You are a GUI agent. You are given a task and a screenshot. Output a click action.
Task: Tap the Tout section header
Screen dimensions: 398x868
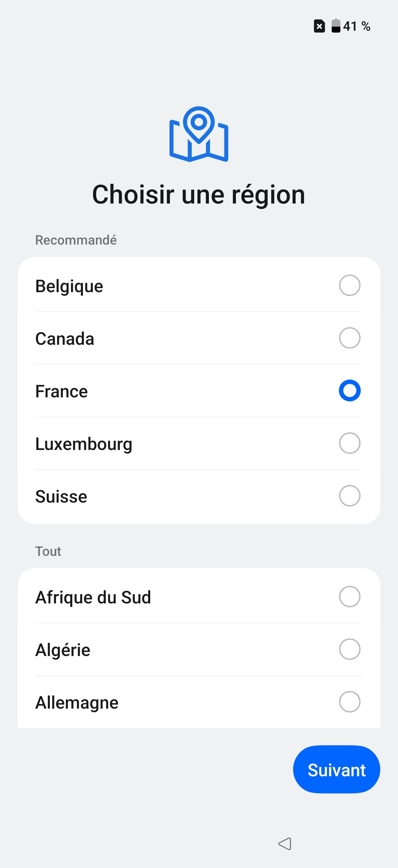pos(48,551)
